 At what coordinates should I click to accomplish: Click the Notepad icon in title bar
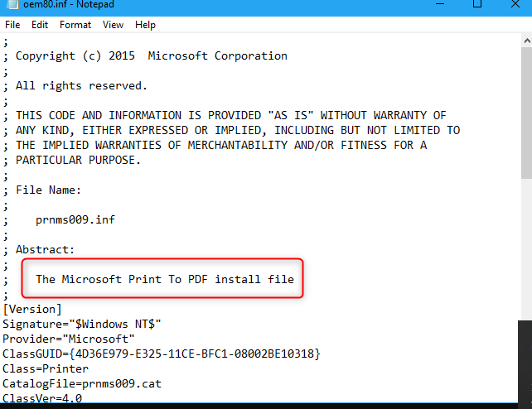click(x=12, y=4)
